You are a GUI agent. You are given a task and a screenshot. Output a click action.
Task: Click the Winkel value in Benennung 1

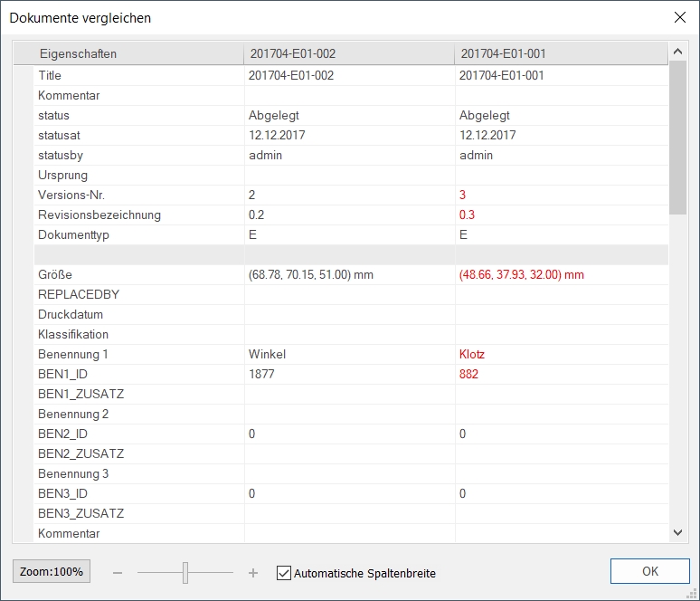point(266,355)
